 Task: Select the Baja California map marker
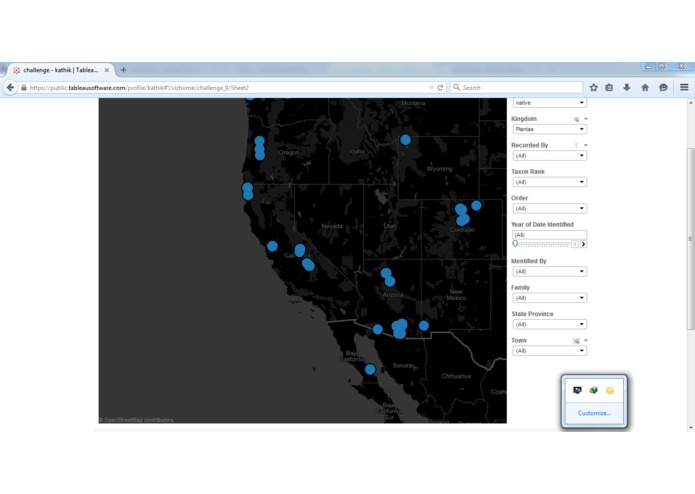pyautogui.click(x=370, y=369)
